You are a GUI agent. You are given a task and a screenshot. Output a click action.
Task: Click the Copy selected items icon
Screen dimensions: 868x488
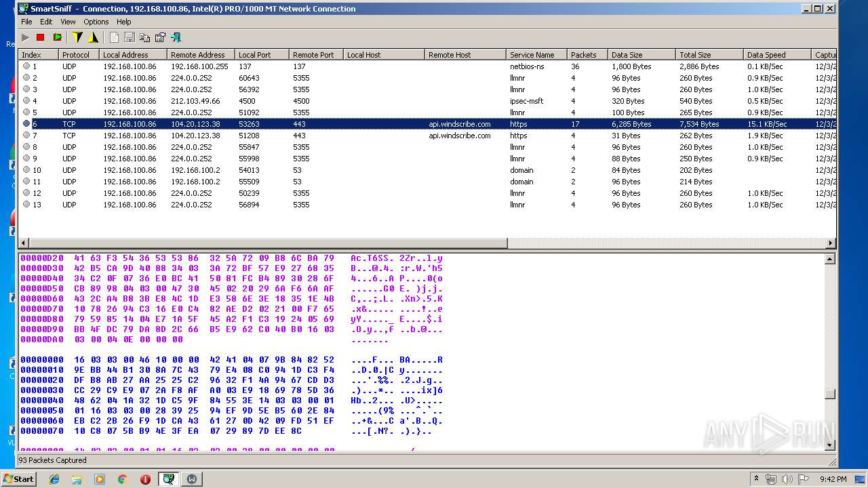144,37
